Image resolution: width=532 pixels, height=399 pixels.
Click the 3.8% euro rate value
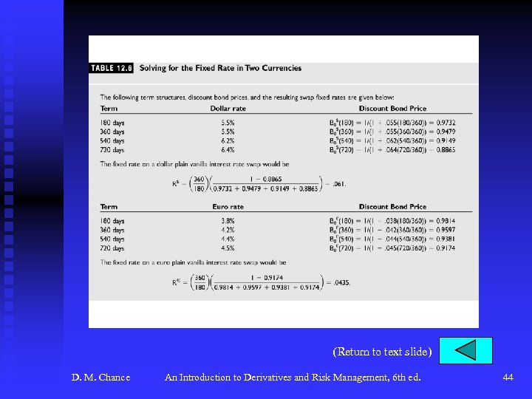(228, 221)
